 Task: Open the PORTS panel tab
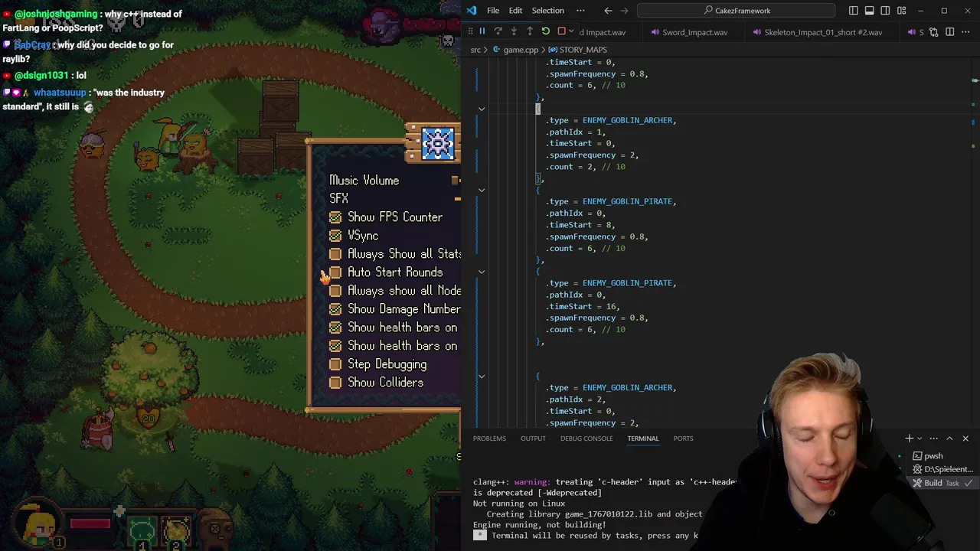point(683,439)
